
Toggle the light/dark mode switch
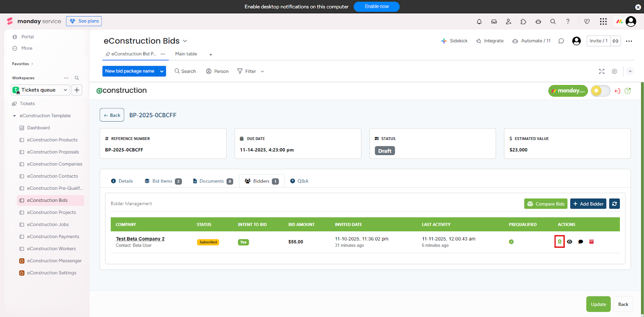tap(600, 91)
